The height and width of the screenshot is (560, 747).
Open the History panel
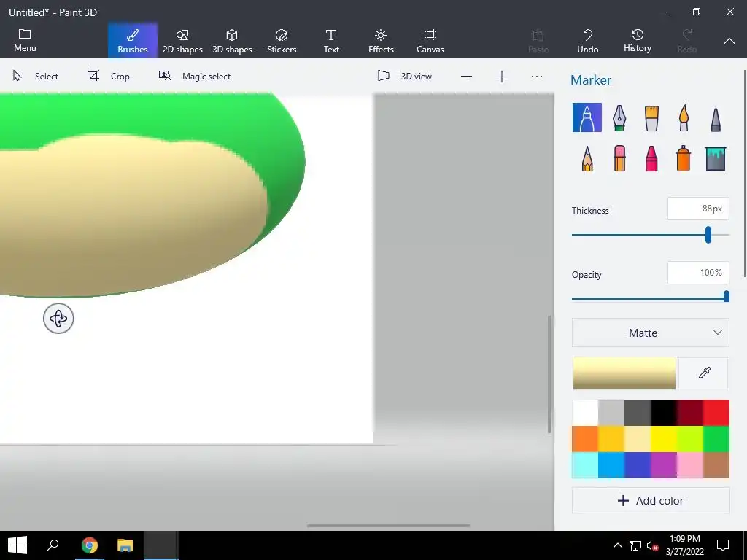pos(638,41)
